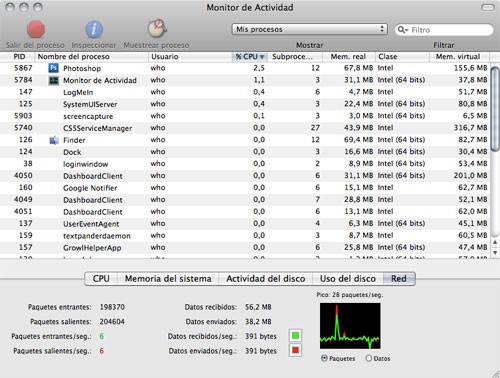
Task: Click the red Salir del proceso stop icon
Action: pos(36,29)
